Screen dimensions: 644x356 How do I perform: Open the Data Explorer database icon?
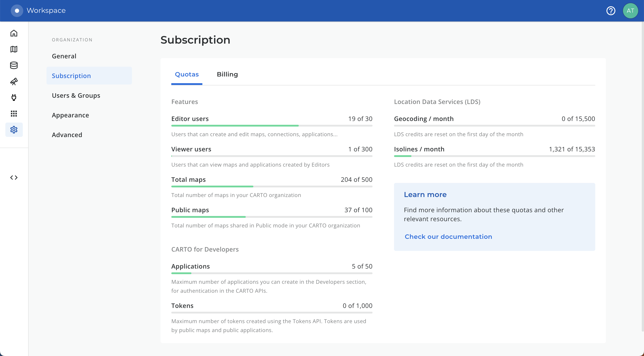(14, 66)
